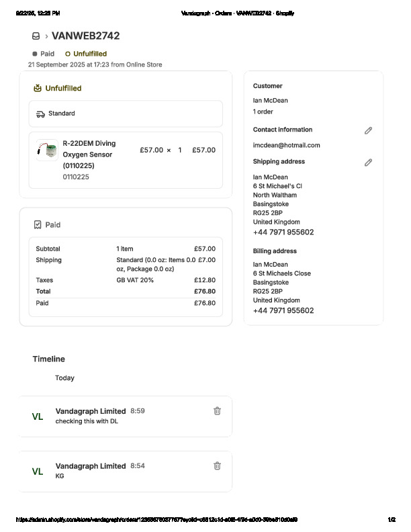Click the Unfulfilled status badge near title
This screenshot has width=411, height=532.
click(86, 54)
